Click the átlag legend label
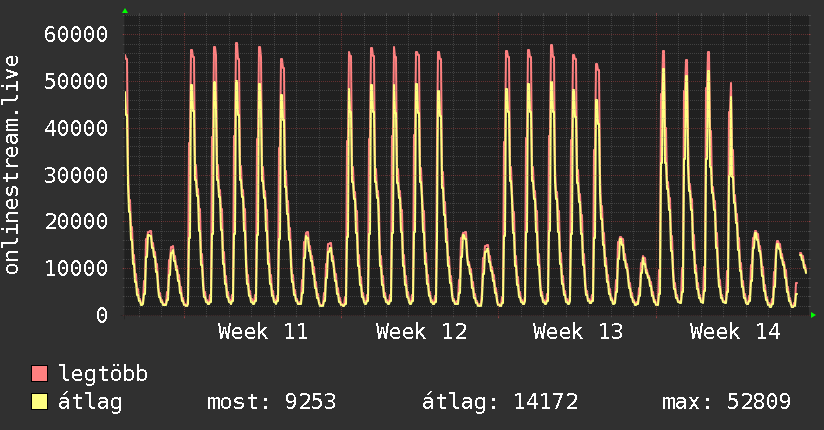This screenshot has height=430, width=824. click(90, 402)
